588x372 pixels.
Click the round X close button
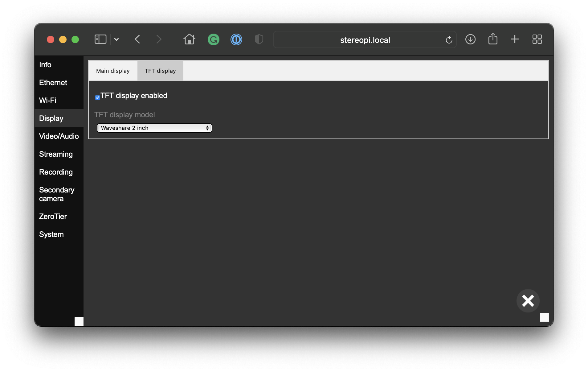[x=528, y=301]
